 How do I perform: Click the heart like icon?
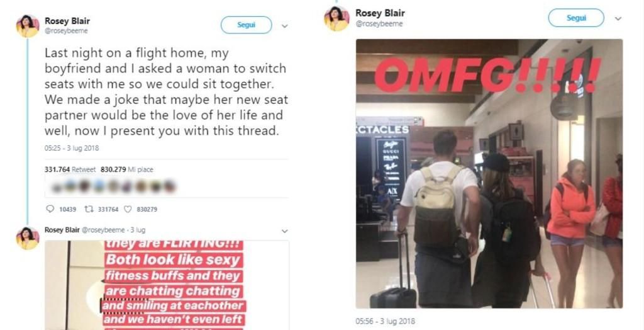[128, 209]
